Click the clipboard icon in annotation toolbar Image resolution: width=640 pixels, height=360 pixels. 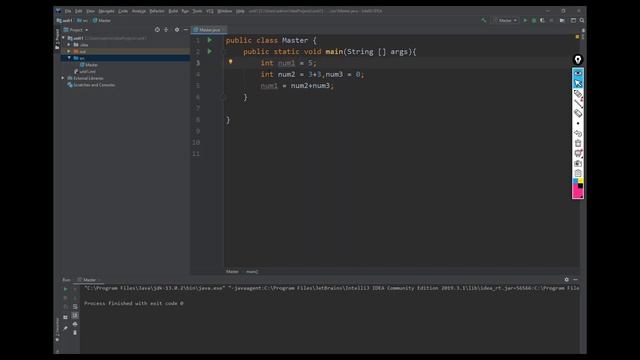coord(578,173)
